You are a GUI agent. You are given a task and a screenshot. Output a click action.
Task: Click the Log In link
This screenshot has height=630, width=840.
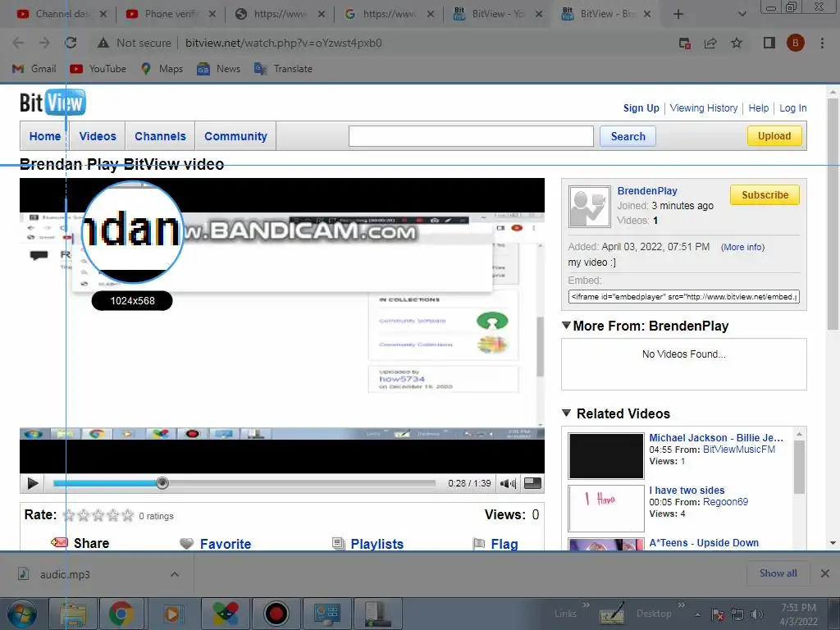click(x=793, y=107)
